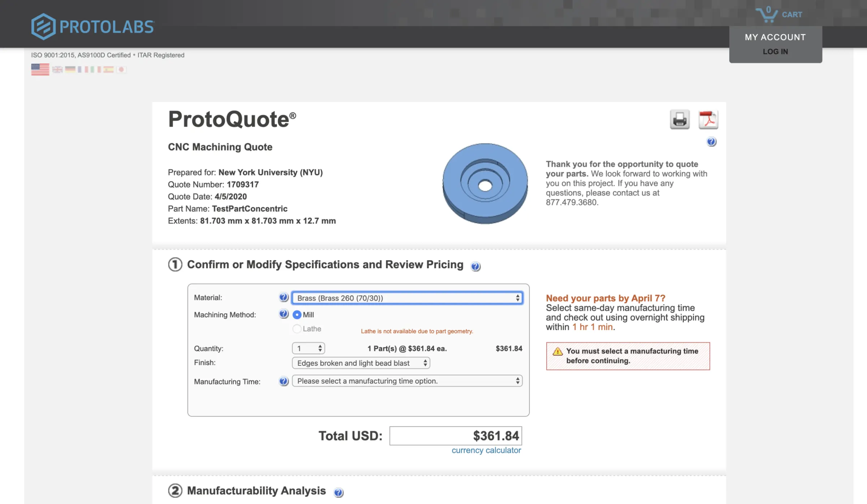Click the quote date 4/5/2020
The width and height of the screenshot is (867, 504).
pos(230,196)
